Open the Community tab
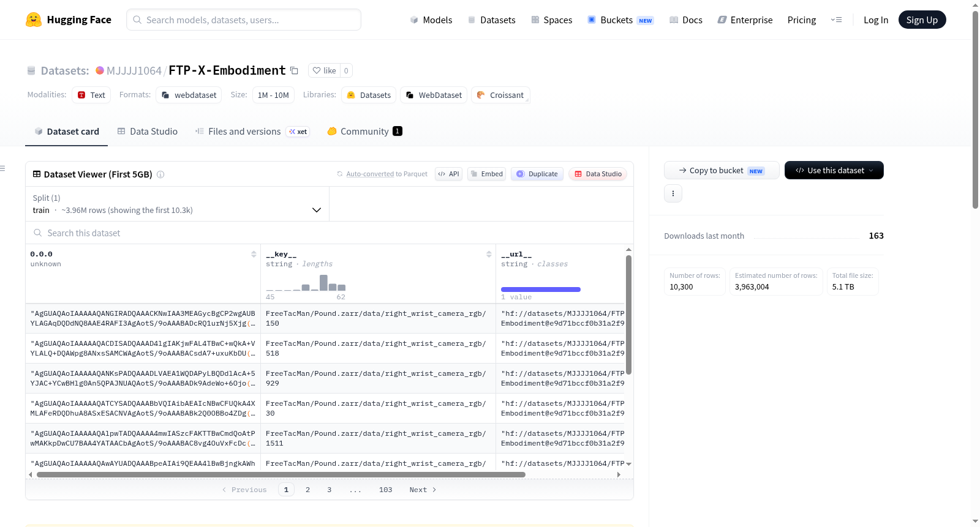The height and width of the screenshot is (527, 980). pyautogui.click(x=364, y=131)
